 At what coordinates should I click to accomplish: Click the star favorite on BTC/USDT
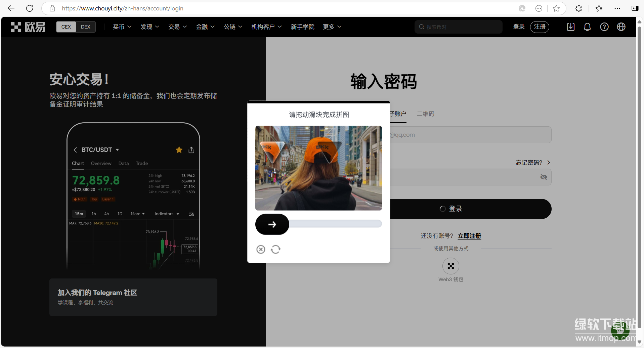click(179, 150)
